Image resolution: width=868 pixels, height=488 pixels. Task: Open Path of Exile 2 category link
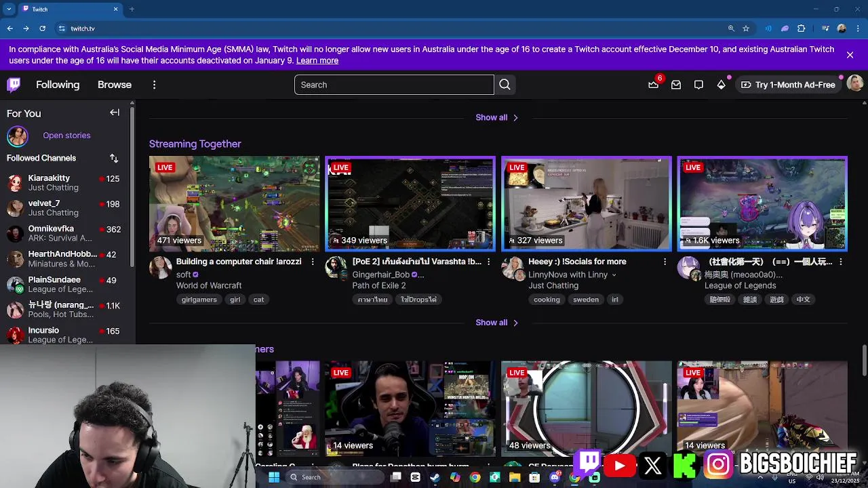(380, 285)
